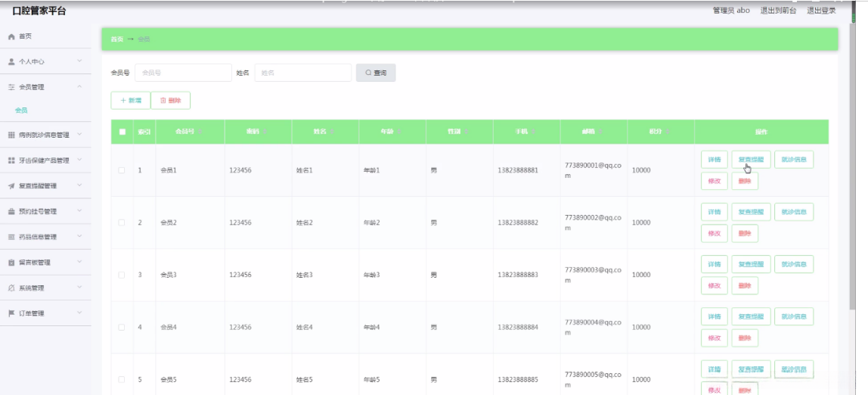Click the 新增 add button
The width and height of the screenshot is (868, 395).
coord(131,101)
